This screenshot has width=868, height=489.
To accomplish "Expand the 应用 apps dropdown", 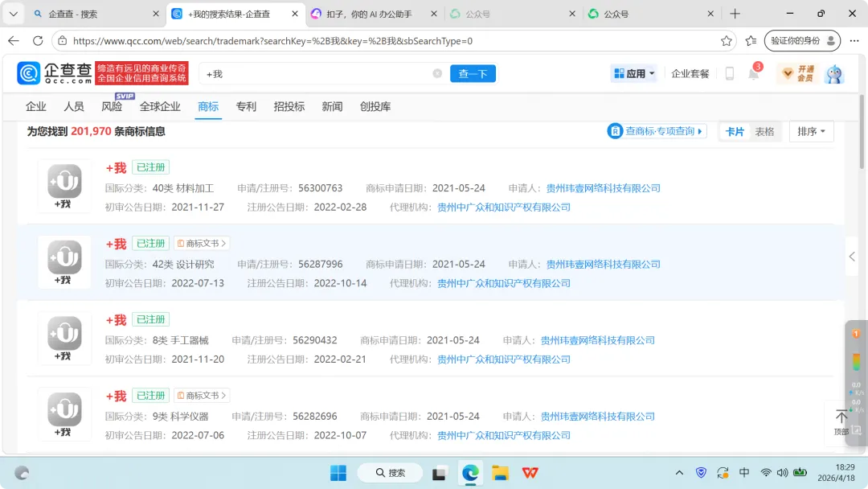I will [x=634, y=73].
